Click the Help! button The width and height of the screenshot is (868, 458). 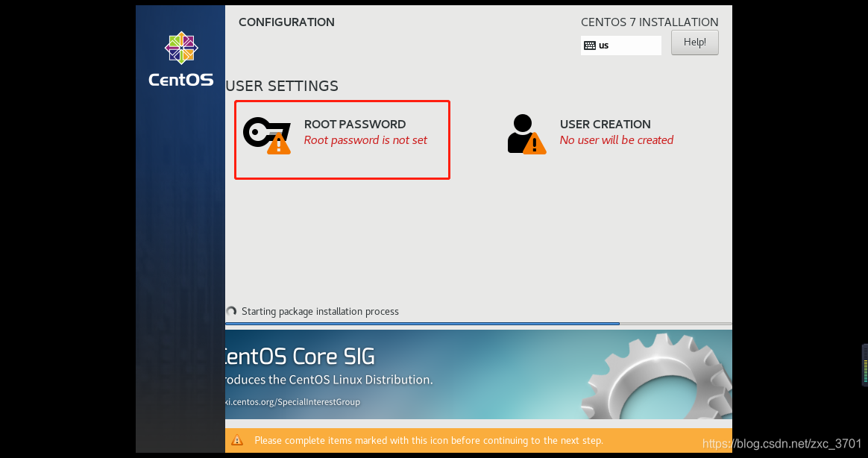tap(695, 43)
